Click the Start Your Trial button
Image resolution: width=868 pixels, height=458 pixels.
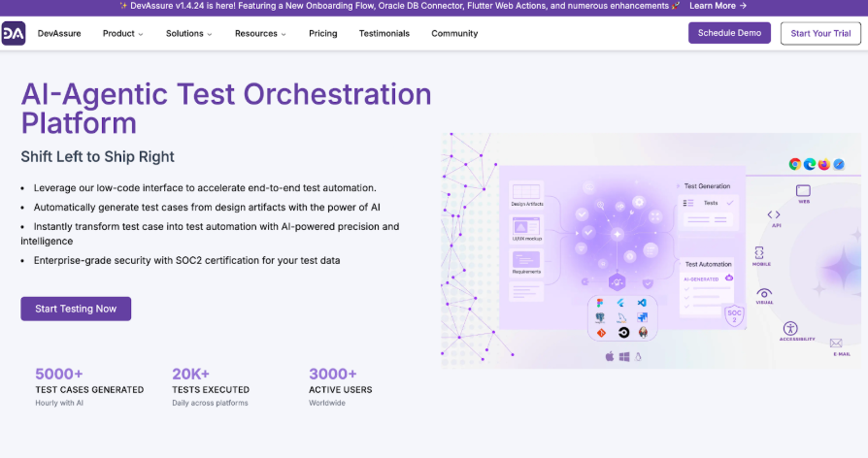coord(820,33)
